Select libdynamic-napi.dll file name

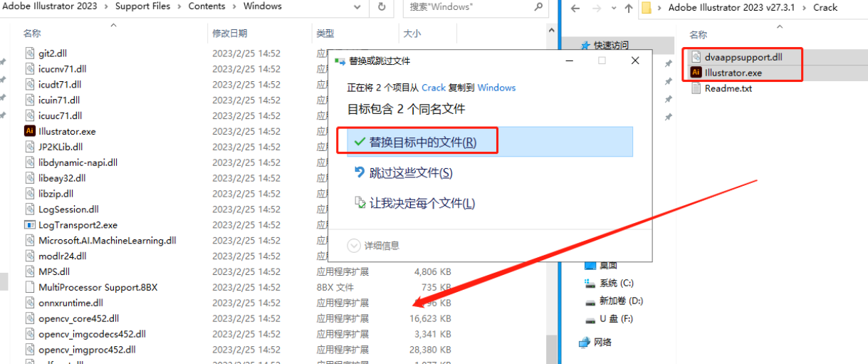[x=78, y=162]
